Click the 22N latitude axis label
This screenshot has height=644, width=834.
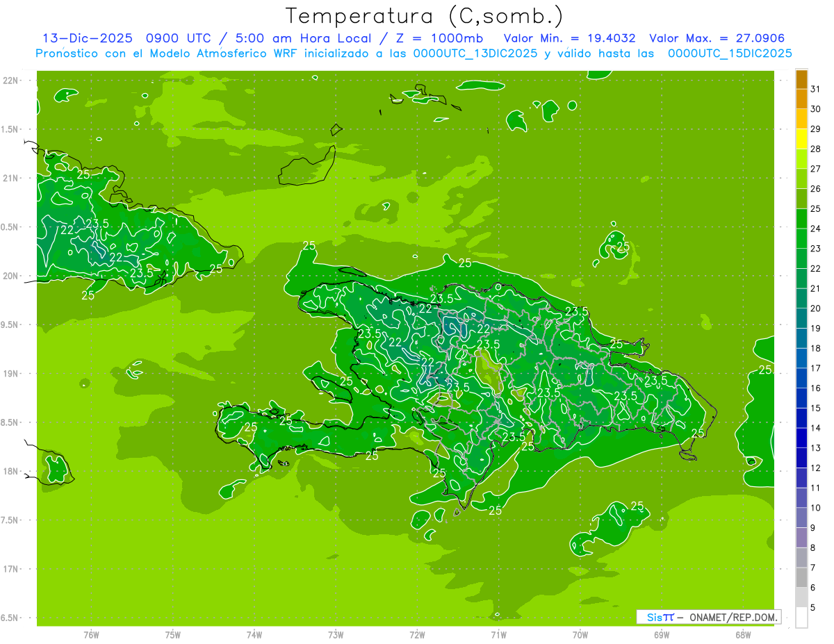click(x=10, y=81)
